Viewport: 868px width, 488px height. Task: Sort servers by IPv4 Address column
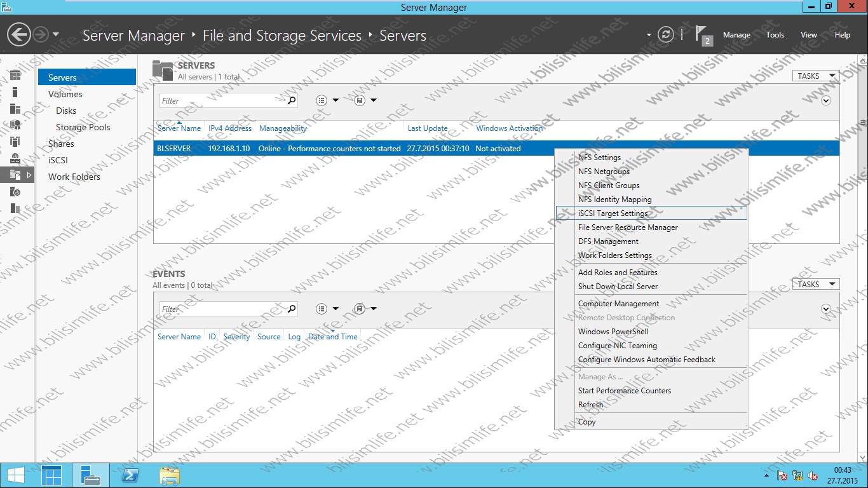[x=230, y=128]
